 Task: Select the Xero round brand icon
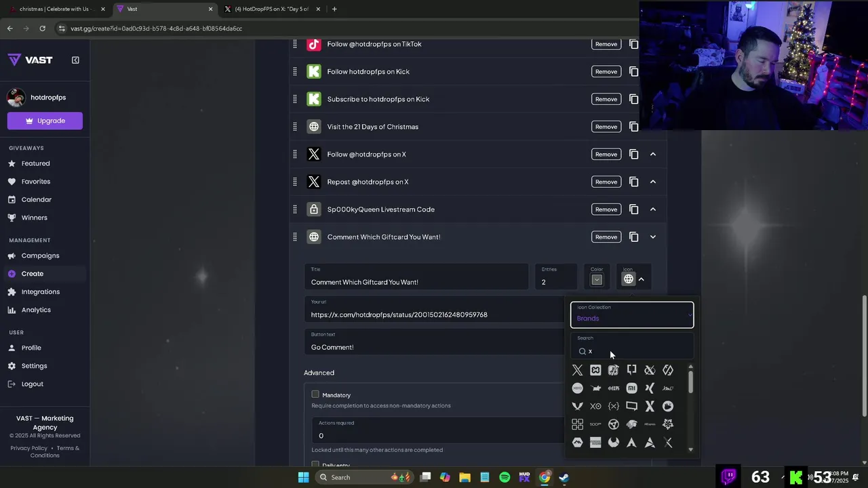pyautogui.click(x=577, y=388)
